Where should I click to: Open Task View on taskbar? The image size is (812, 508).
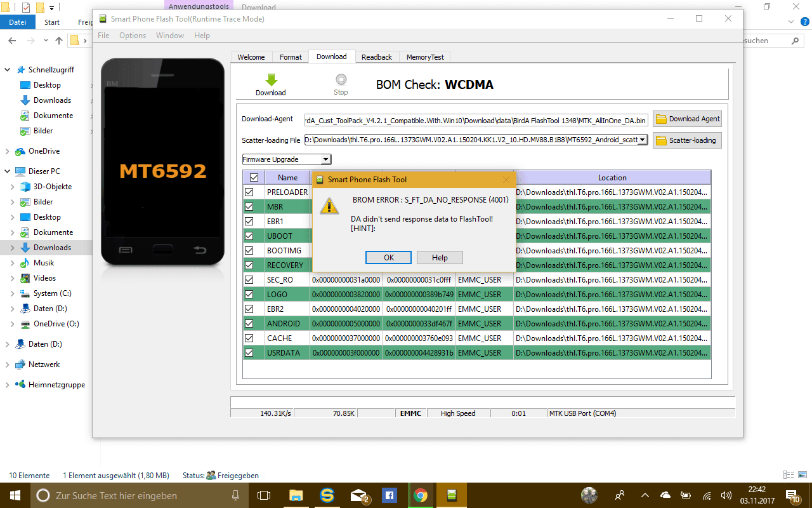pos(264,495)
